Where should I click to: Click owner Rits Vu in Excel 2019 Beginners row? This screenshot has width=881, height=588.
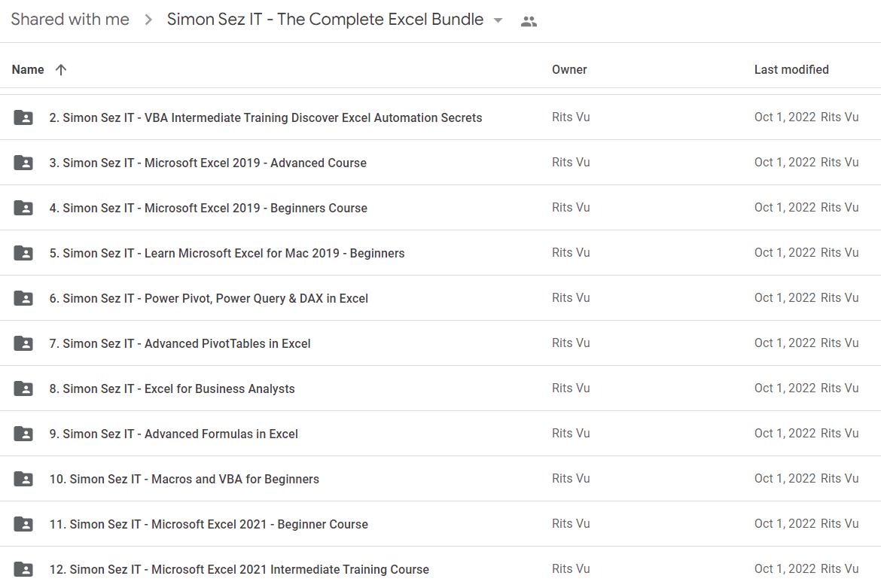(x=571, y=207)
